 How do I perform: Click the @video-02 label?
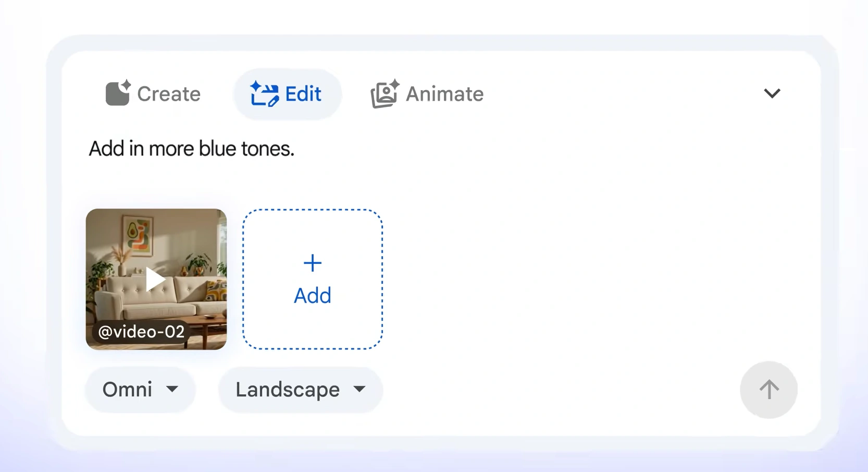click(141, 332)
